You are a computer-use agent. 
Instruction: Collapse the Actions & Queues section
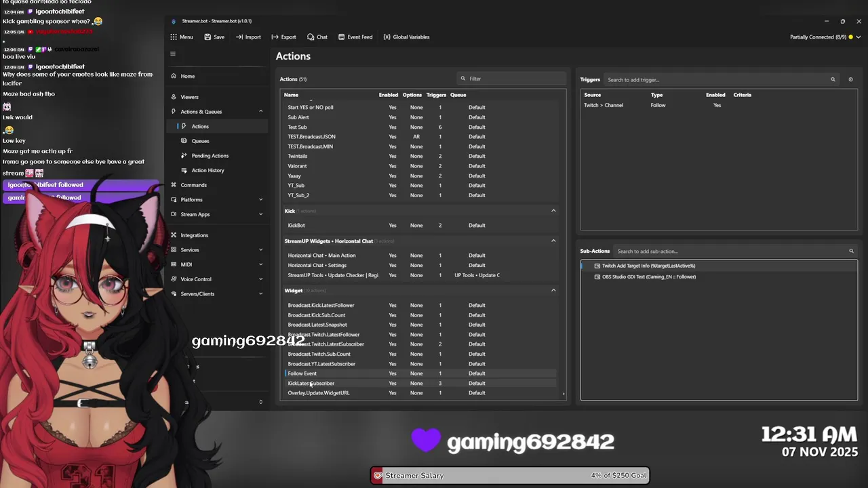[260, 111]
